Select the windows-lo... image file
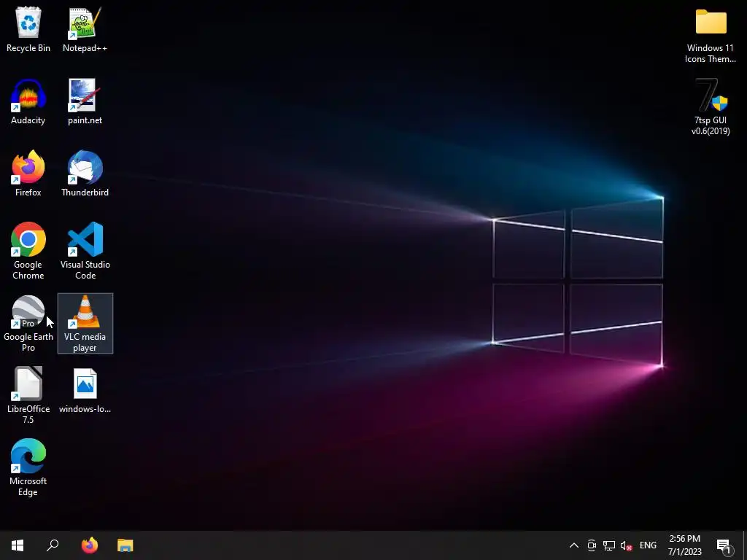The width and height of the screenshot is (747, 560). (85, 391)
